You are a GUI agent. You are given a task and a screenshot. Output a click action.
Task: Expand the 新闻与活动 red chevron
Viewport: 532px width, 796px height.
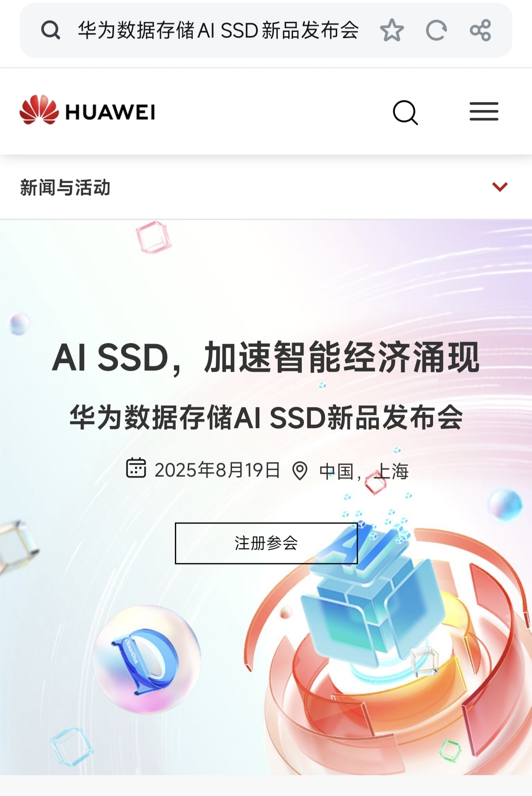coord(500,187)
